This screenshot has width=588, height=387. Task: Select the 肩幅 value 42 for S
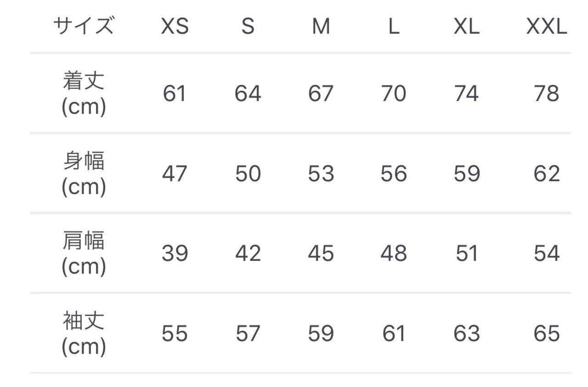pyautogui.click(x=248, y=254)
